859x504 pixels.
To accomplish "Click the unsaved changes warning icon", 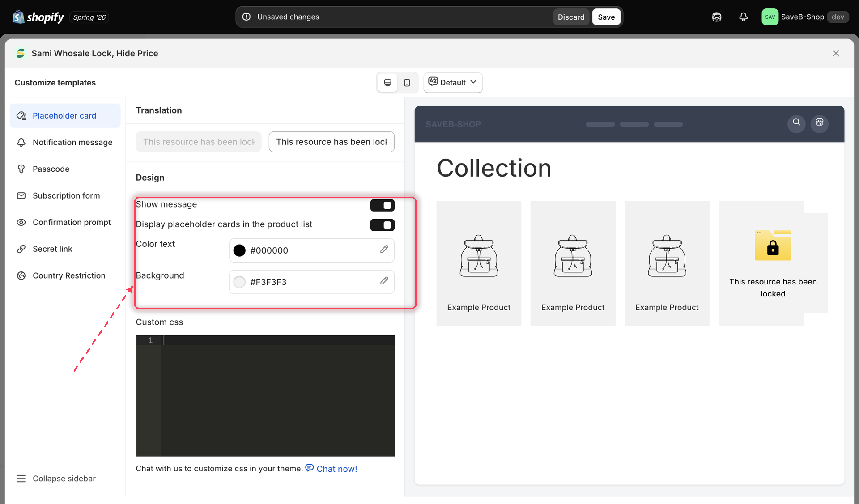I will click(x=247, y=17).
